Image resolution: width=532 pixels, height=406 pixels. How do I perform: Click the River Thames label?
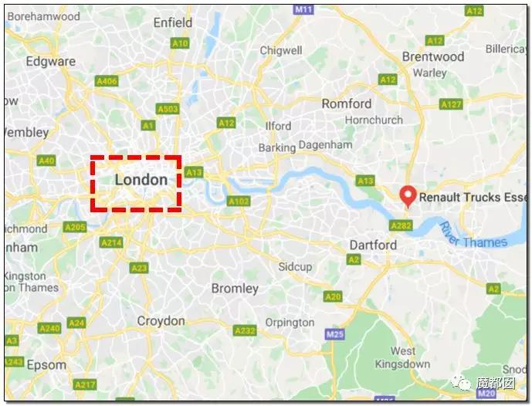[473, 236]
